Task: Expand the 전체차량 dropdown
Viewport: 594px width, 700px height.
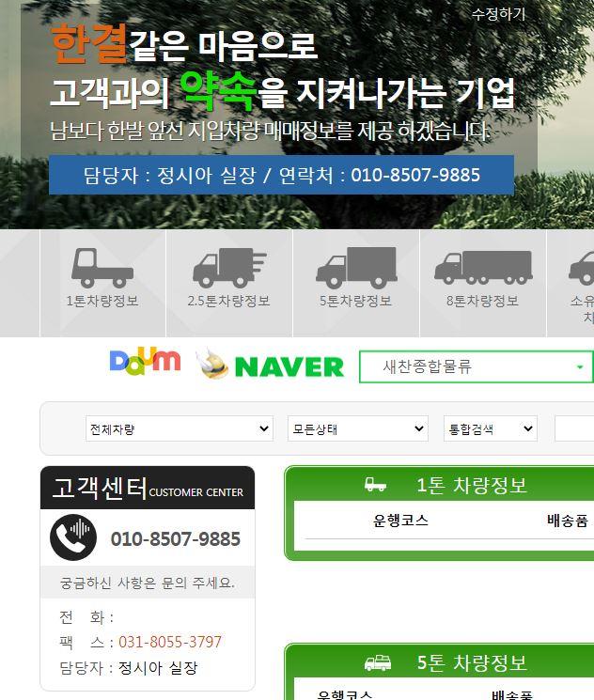Action: (180, 428)
